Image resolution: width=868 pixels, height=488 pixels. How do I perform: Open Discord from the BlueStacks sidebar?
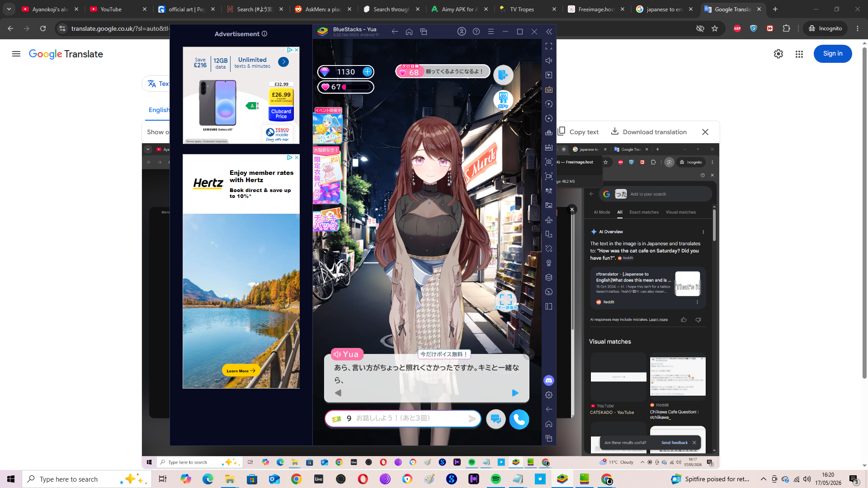(x=549, y=380)
